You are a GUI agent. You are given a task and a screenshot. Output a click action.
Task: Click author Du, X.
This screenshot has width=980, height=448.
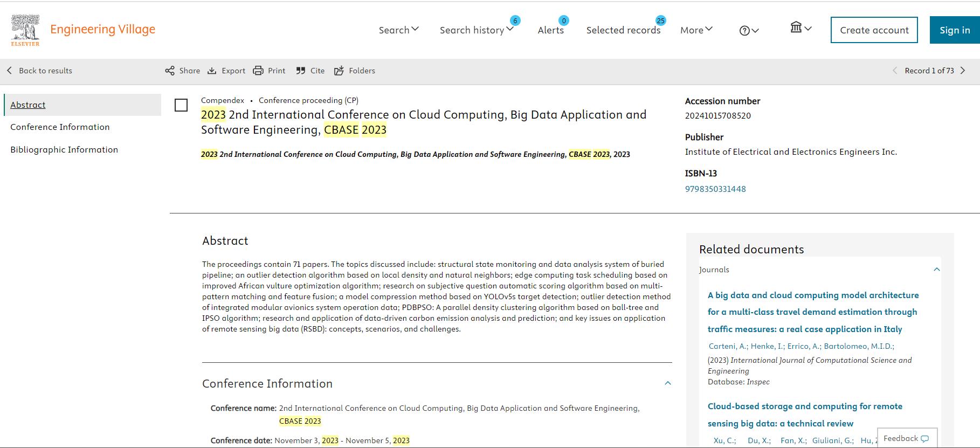(759, 440)
